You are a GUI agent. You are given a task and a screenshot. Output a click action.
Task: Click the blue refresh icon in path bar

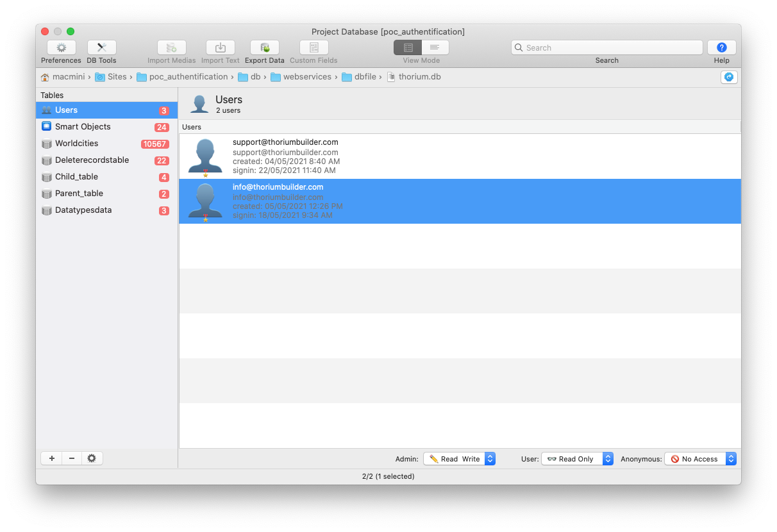[729, 77]
